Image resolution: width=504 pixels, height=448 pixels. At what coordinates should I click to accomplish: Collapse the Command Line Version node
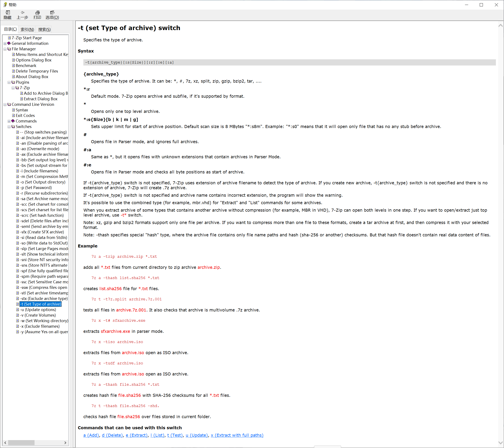[5, 105]
